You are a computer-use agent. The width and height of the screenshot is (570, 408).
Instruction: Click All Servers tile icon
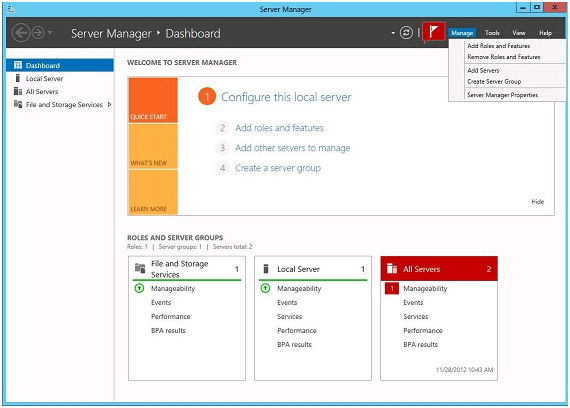click(x=392, y=269)
